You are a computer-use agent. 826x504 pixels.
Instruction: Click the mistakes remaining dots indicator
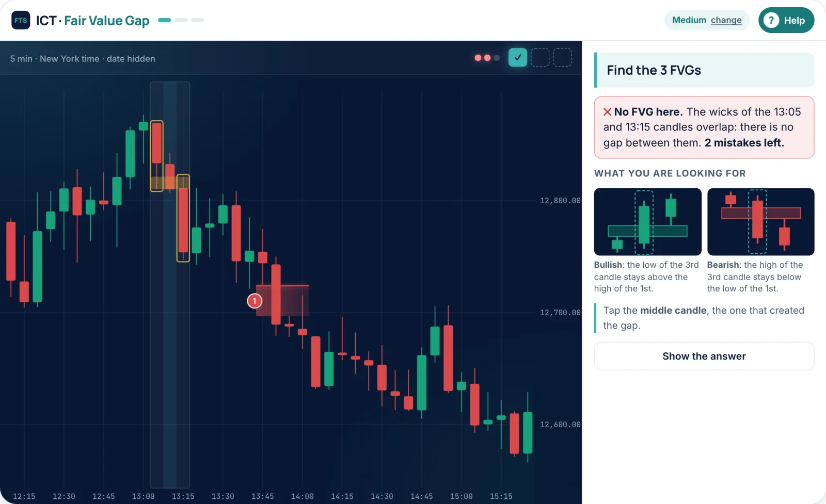[487, 58]
